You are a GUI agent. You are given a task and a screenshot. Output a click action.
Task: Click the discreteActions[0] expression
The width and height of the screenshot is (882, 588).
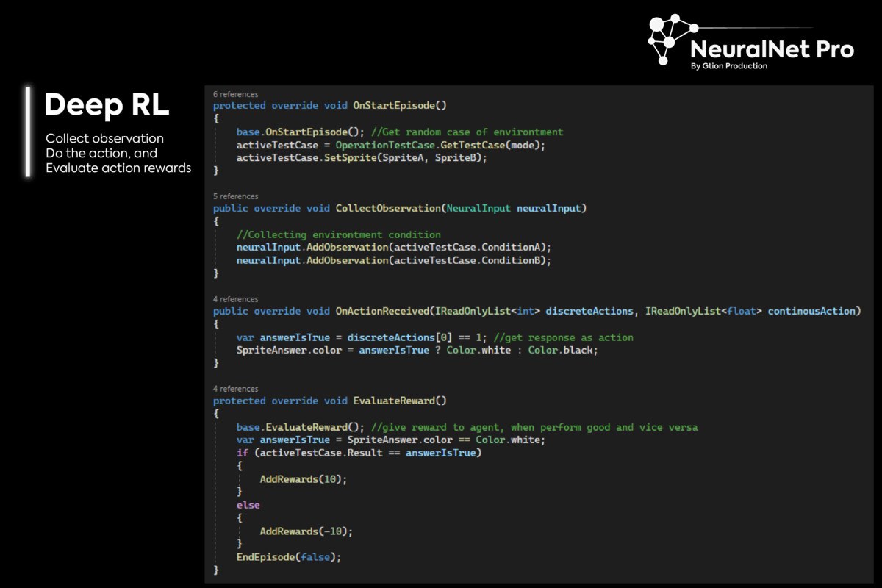click(400, 337)
